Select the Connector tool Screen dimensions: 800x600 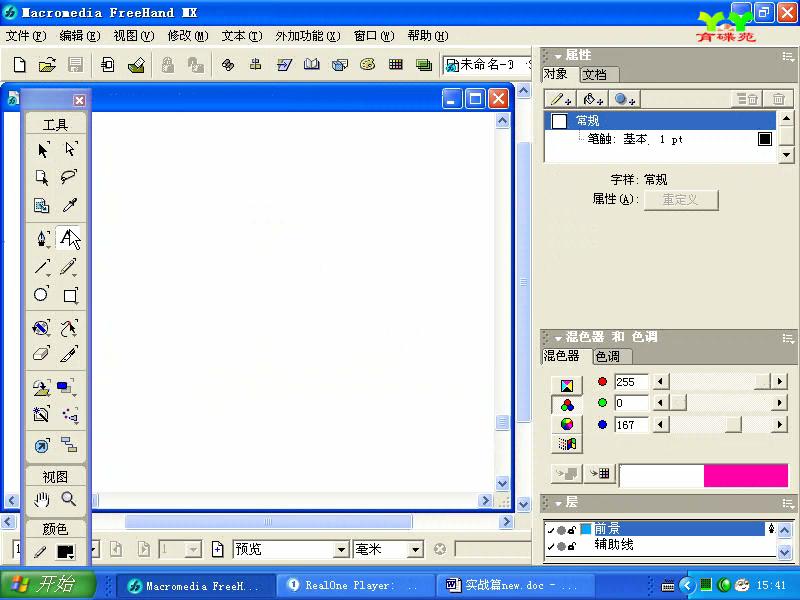69,445
